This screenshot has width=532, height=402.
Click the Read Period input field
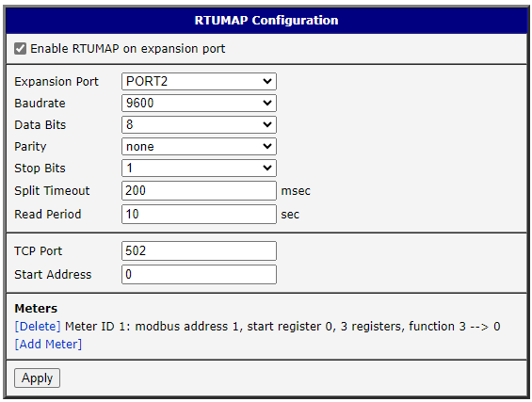pyautogui.click(x=199, y=214)
